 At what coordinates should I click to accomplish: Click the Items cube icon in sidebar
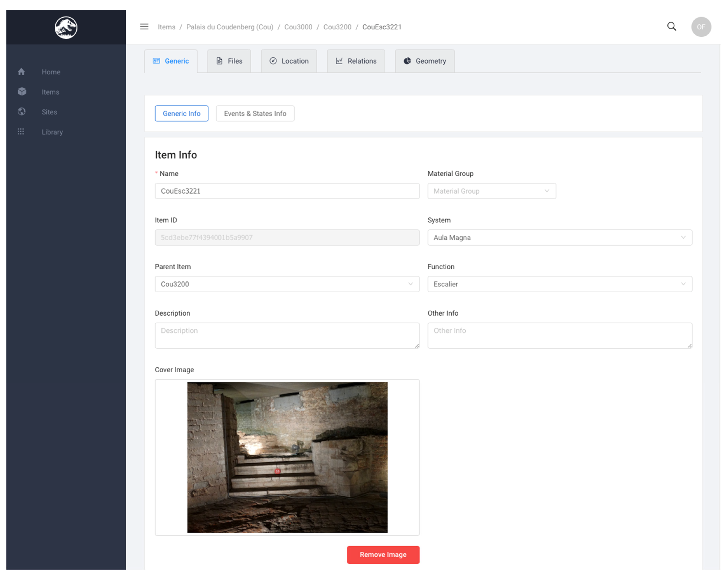22,92
